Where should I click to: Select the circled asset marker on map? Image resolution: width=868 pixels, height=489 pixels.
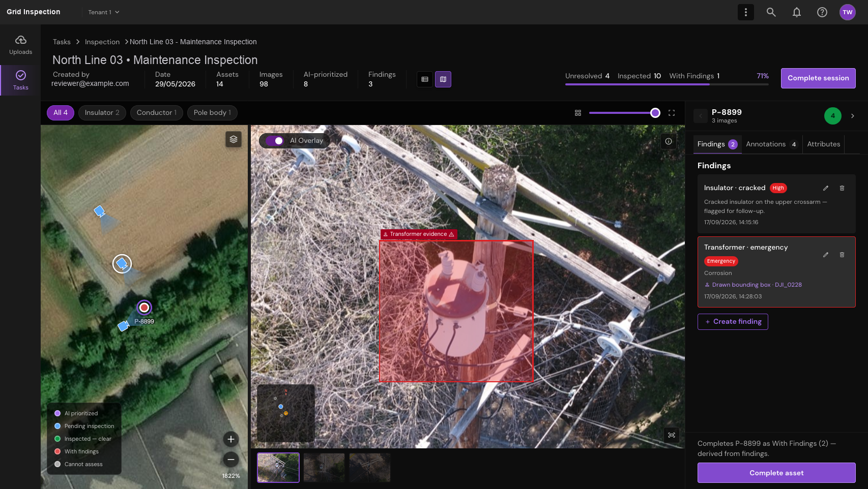click(x=122, y=263)
